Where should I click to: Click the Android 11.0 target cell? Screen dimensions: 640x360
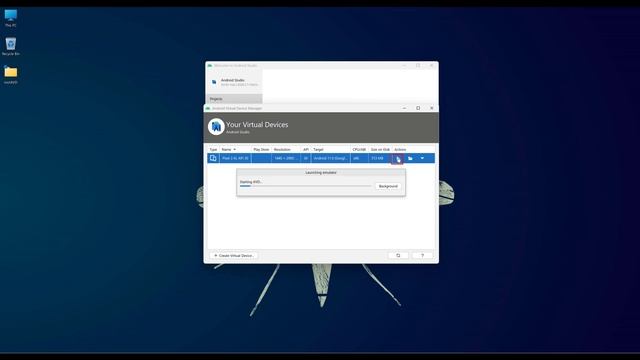331,158
